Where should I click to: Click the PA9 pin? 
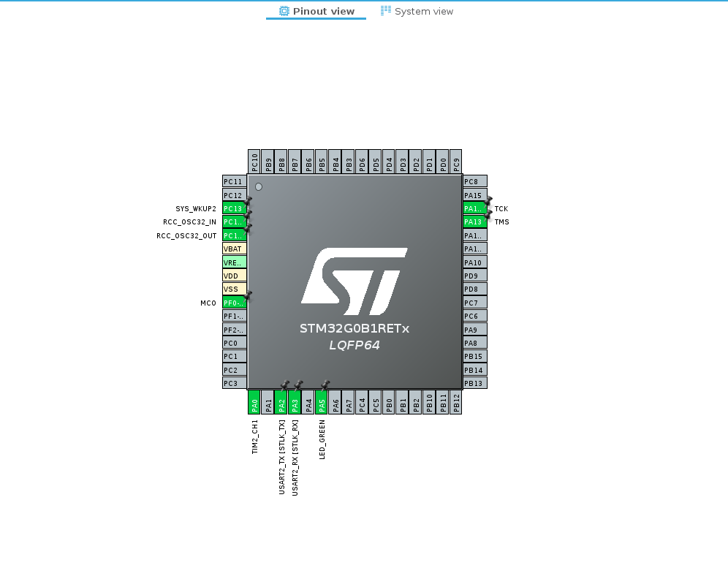click(475, 329)
